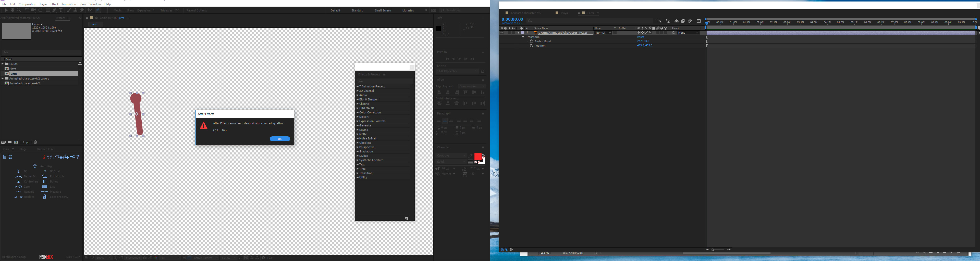This screenshot has width=980, height=261.
Task: Click the trash delete icon in Project panel
Action: pos(35,142)
